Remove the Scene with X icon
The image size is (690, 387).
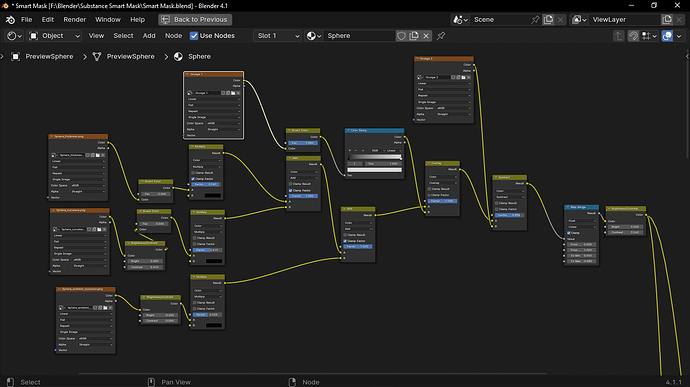coord(560,20)
